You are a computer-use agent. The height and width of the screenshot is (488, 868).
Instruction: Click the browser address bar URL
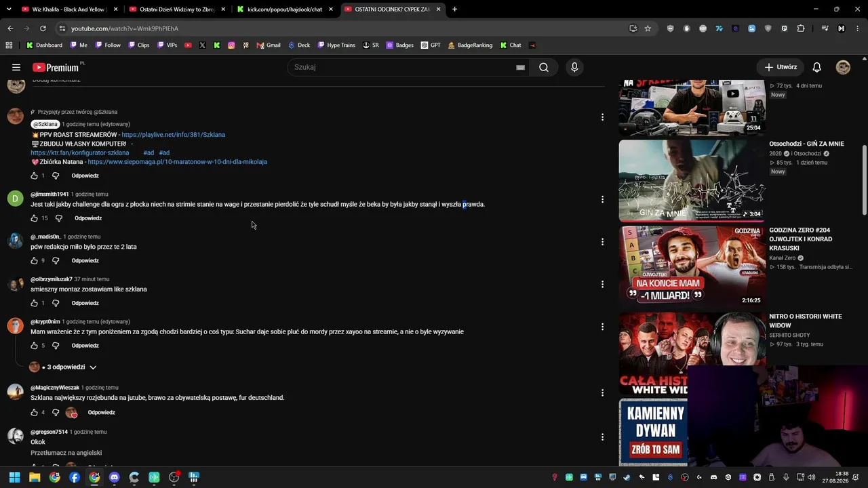(x=125, y=28)
